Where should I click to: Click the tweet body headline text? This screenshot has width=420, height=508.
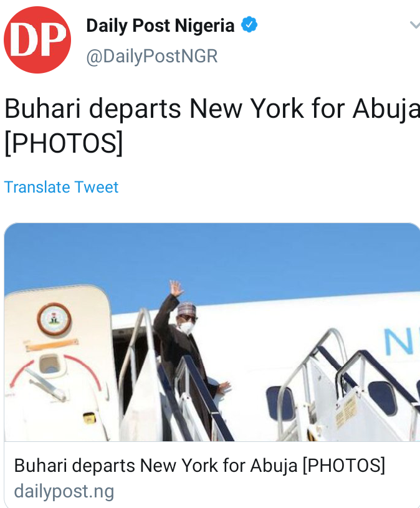(x=212, y=126)
